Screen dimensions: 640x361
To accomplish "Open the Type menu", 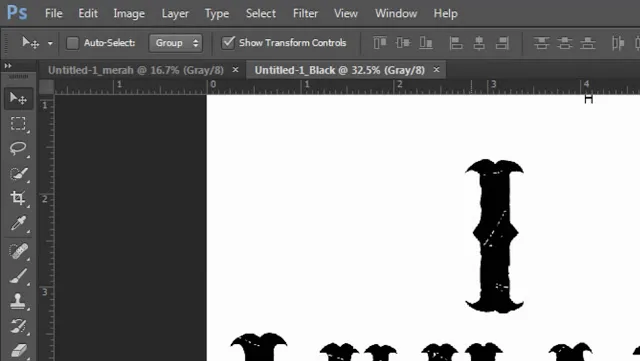I will click(x=217, y=13).
